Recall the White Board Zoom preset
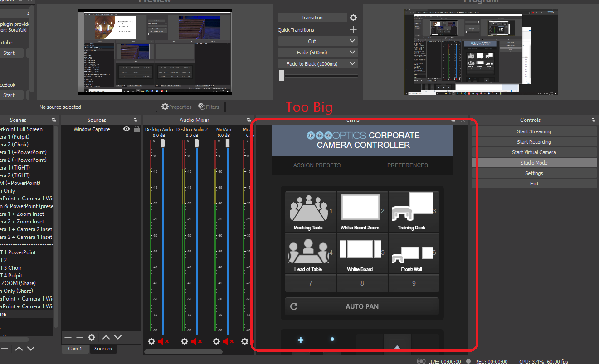The width and height of the screenshot is (599, 364). pos(362,211)
